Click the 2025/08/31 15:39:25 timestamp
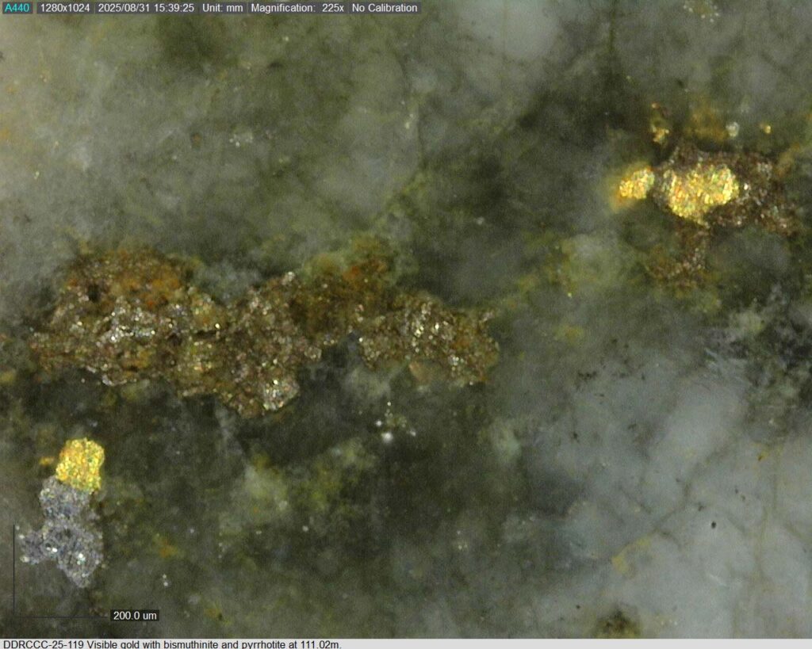 (x=146, y=8)
